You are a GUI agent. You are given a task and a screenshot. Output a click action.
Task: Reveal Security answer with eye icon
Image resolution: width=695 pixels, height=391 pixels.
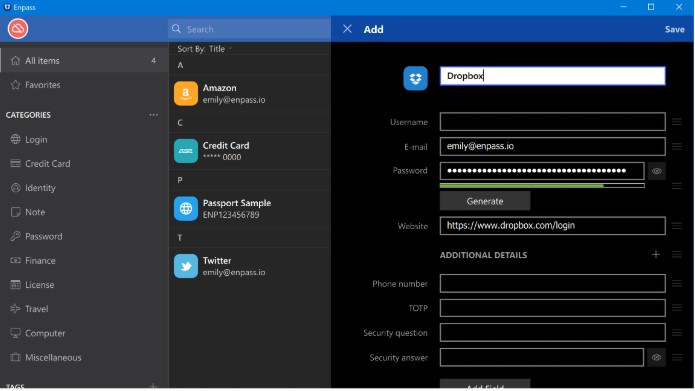656,357
